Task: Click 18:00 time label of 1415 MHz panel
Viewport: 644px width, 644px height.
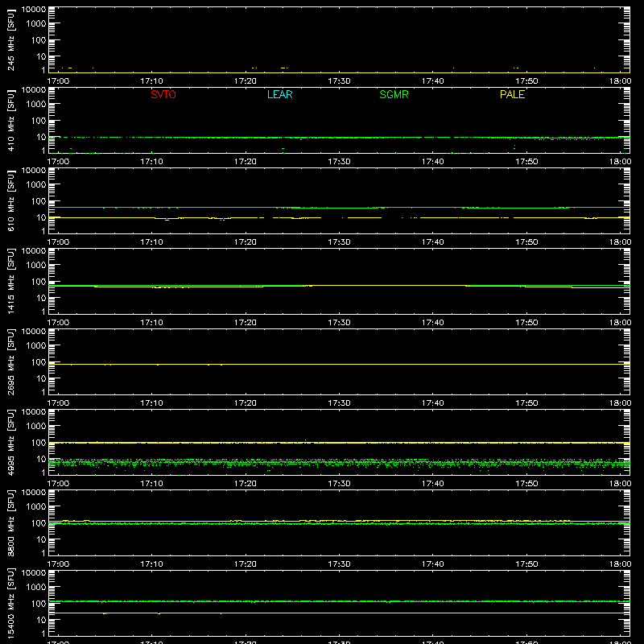Action: (x=620, y=323)
